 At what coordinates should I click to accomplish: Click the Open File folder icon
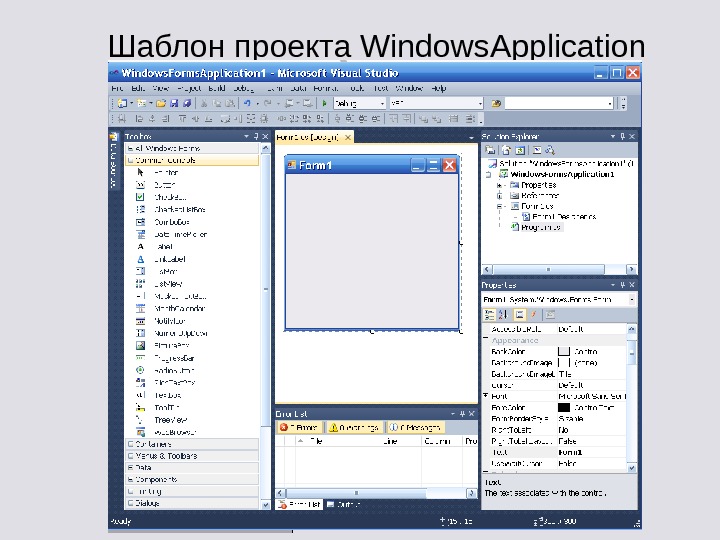tap(161, 103)
